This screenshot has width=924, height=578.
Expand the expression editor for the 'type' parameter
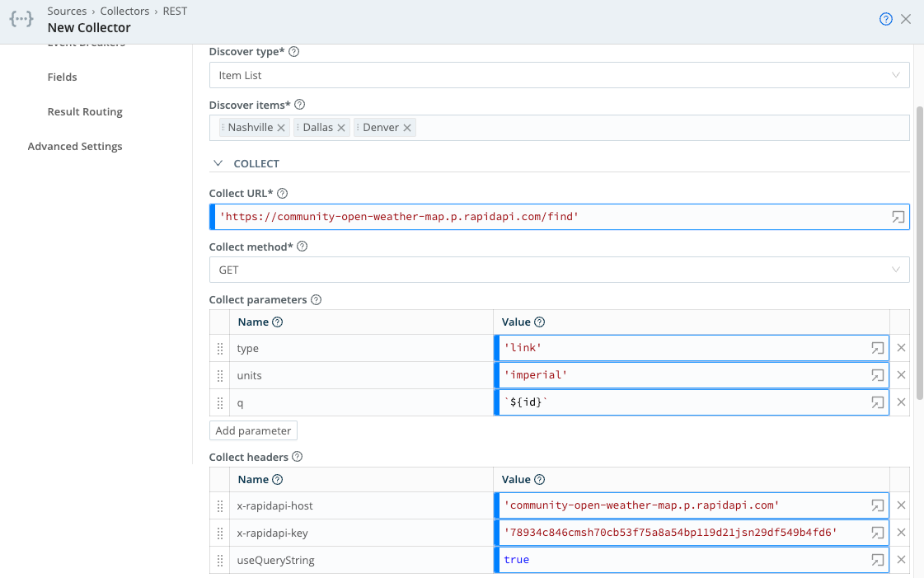point(876,347)
